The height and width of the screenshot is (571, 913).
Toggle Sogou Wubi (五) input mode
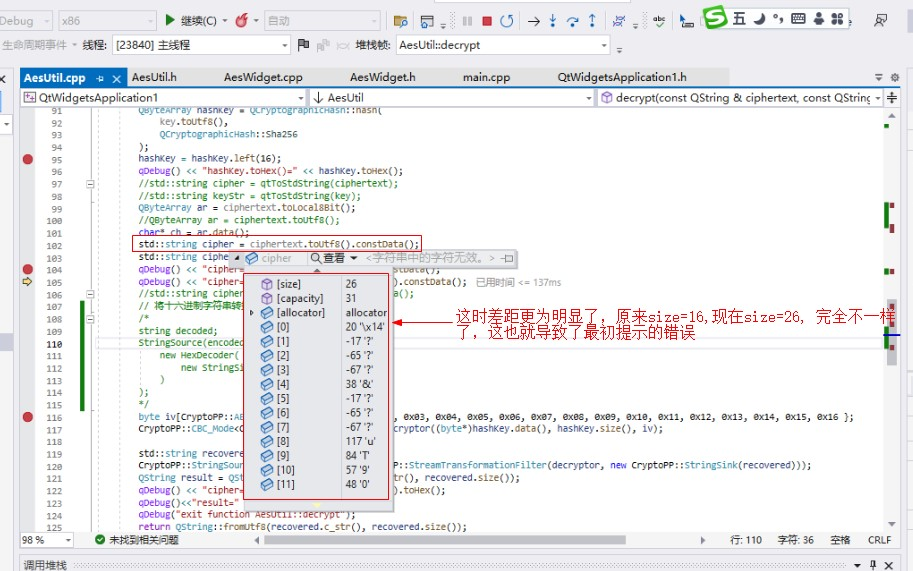[739, 19]
